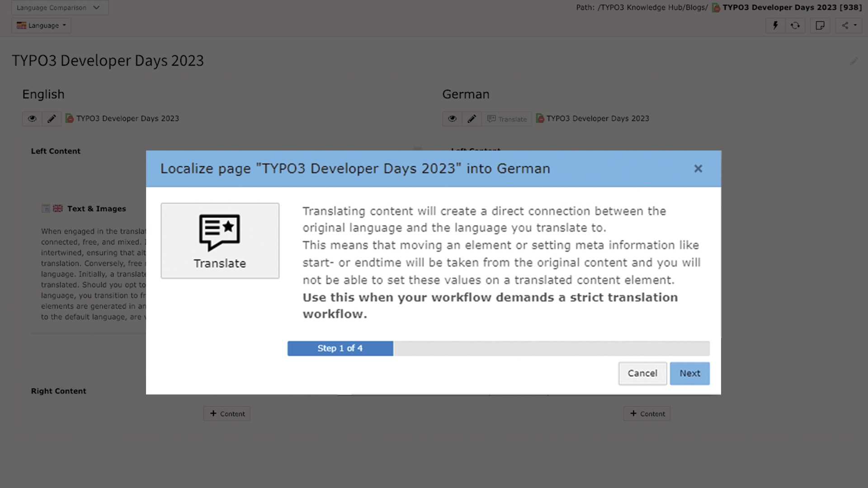Open the Translate action for the German page
This screenshot has width=868, height=488.
point(507,118)
